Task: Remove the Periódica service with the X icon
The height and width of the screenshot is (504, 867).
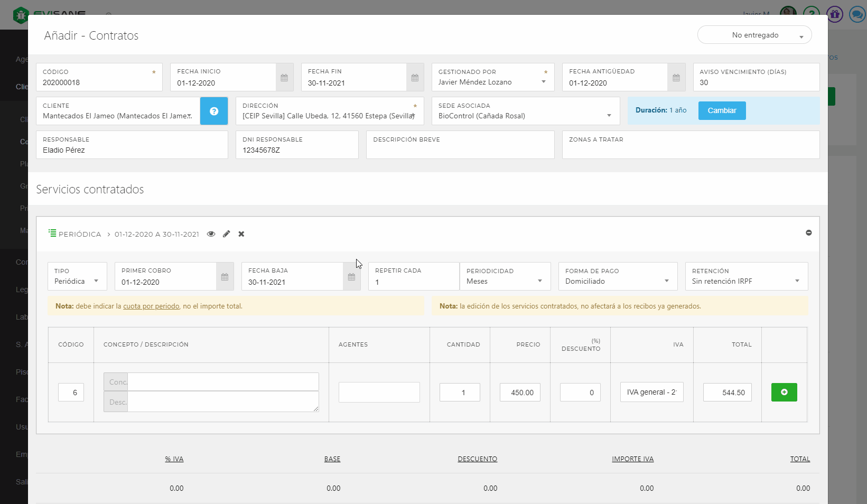Action: click(241, 234)
